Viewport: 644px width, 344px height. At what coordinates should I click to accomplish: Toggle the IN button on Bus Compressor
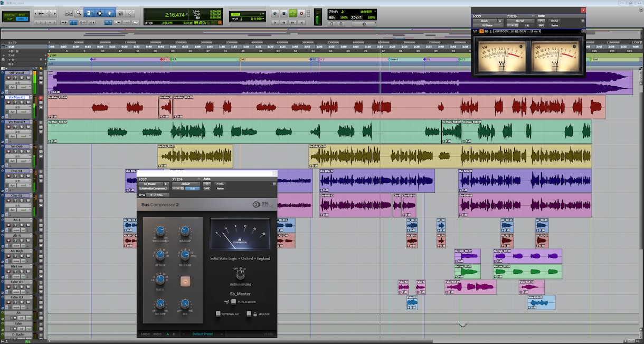[x=185, y=282]
